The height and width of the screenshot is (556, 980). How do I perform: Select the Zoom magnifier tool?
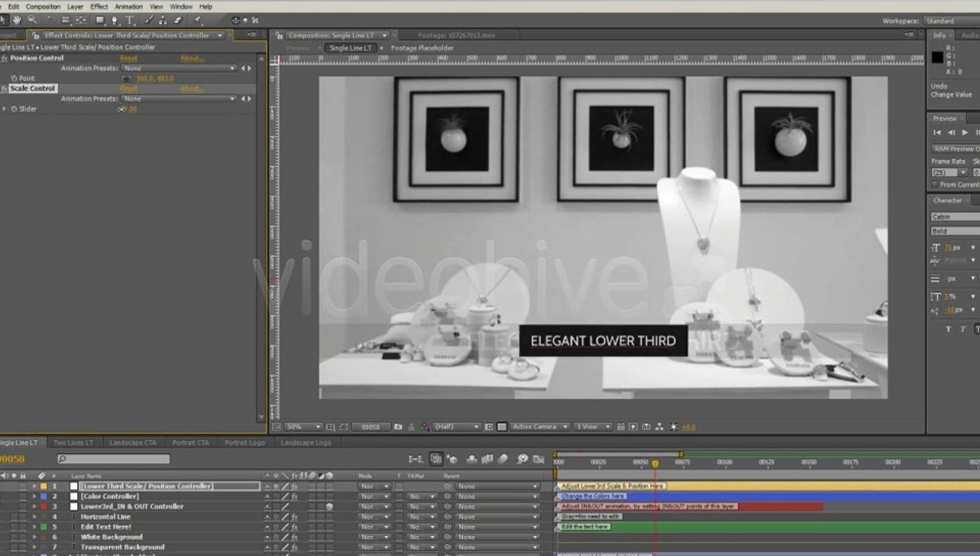(x=32, y=20)
